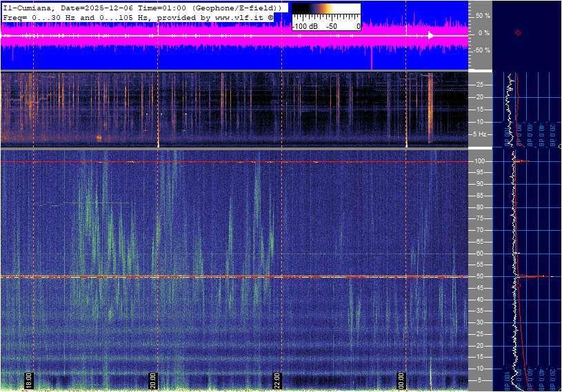Click the white arrow on the waveform
562x392 pixels.
pyautogui.click(x=430, y=35)
